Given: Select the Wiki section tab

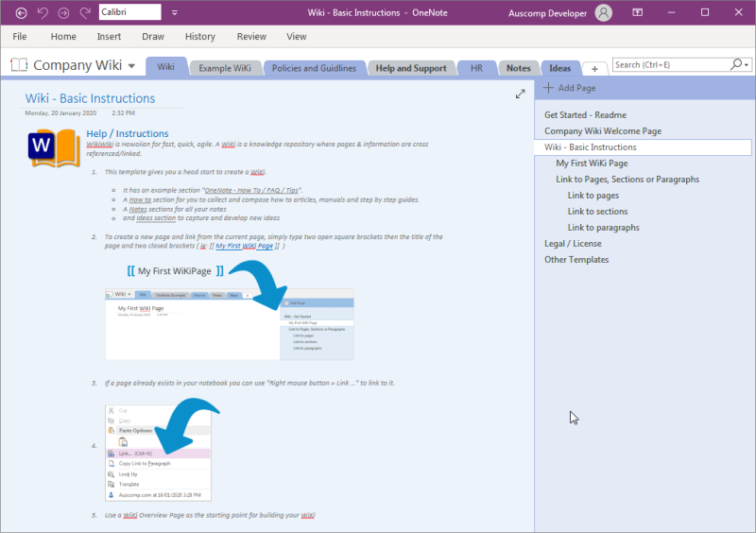Looking at the screenshot, I should 166,67.
